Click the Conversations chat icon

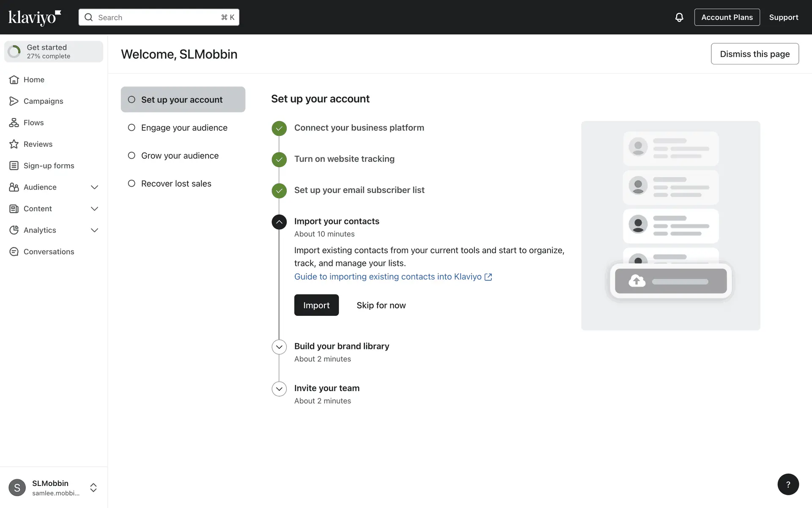pyautogui.click(x=14, y=252)
